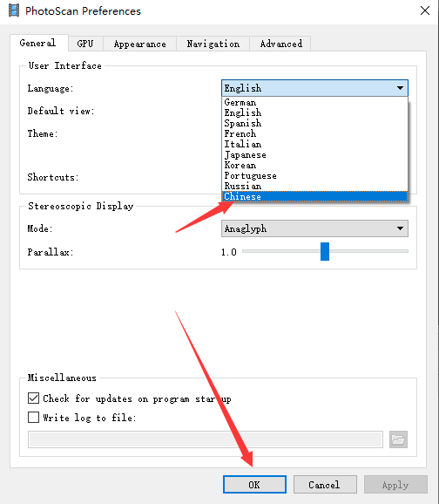Toggle Check for updates on program startup
The height and width of the screenshot is (504, 439).
point(33,398)
